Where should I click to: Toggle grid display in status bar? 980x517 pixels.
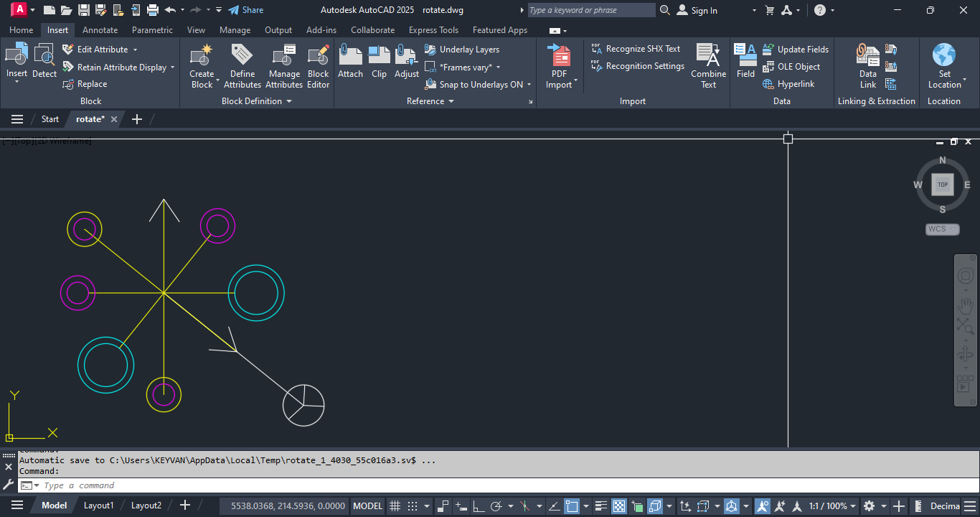click(395, 506)
